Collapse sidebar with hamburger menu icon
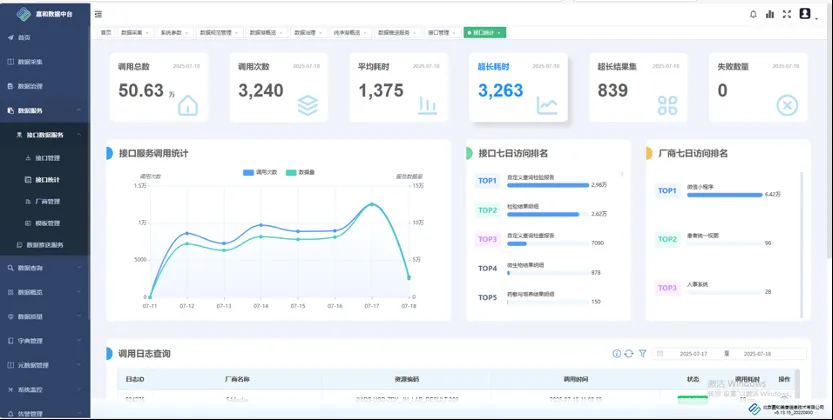 [98, 14]
